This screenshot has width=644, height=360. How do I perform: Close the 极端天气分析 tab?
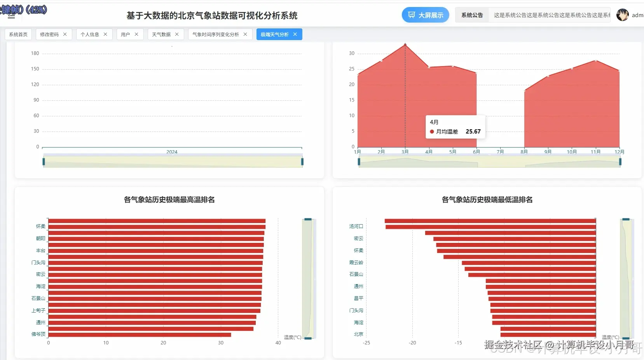coord(295,34)
